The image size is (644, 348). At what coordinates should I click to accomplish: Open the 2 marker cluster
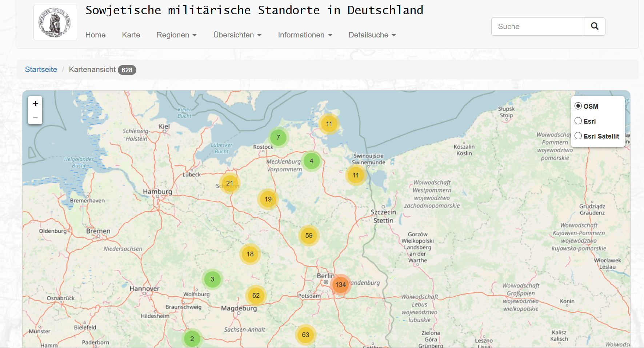(192, 339)
